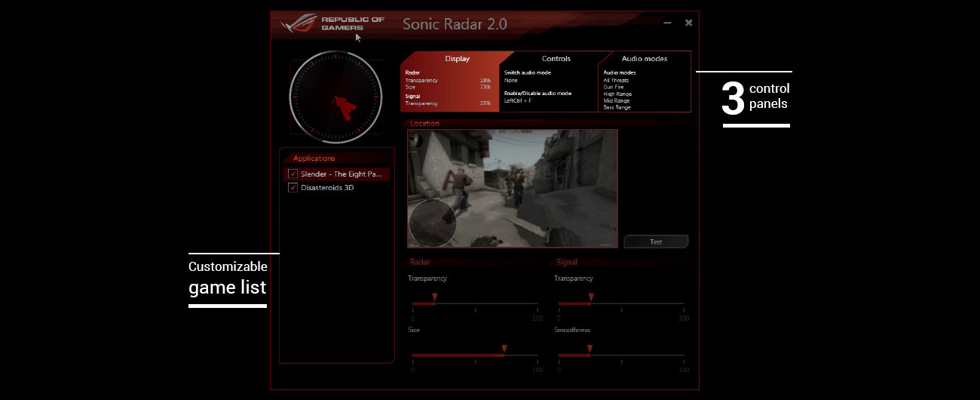
Task: Click the Signal section header above sliders
Action: [x=566, y=262]
